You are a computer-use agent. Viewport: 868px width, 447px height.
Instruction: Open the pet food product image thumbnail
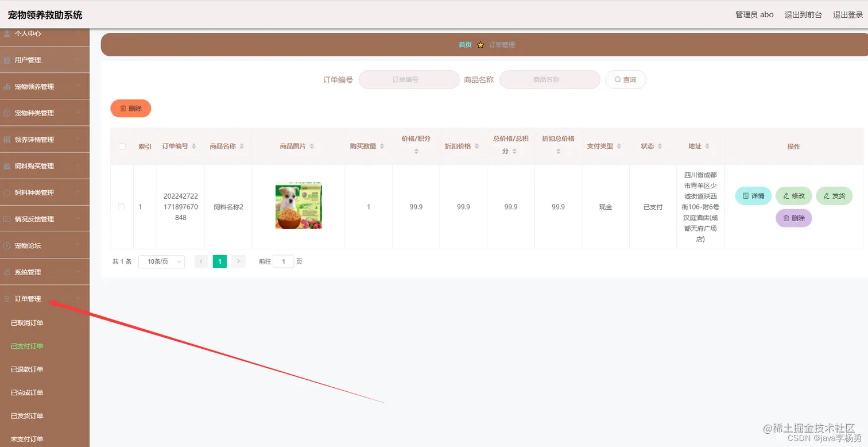(x=299, y=206)
